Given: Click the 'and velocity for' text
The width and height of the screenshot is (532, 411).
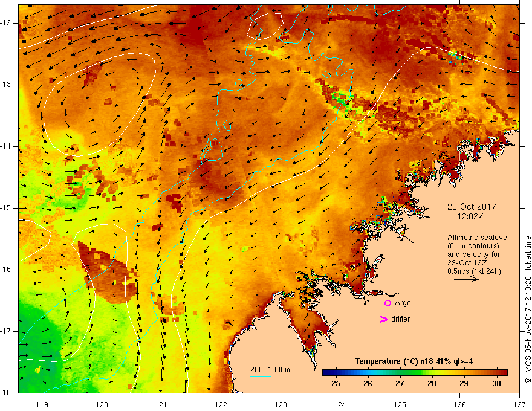Looking at the screenshot, I should 473,254.
